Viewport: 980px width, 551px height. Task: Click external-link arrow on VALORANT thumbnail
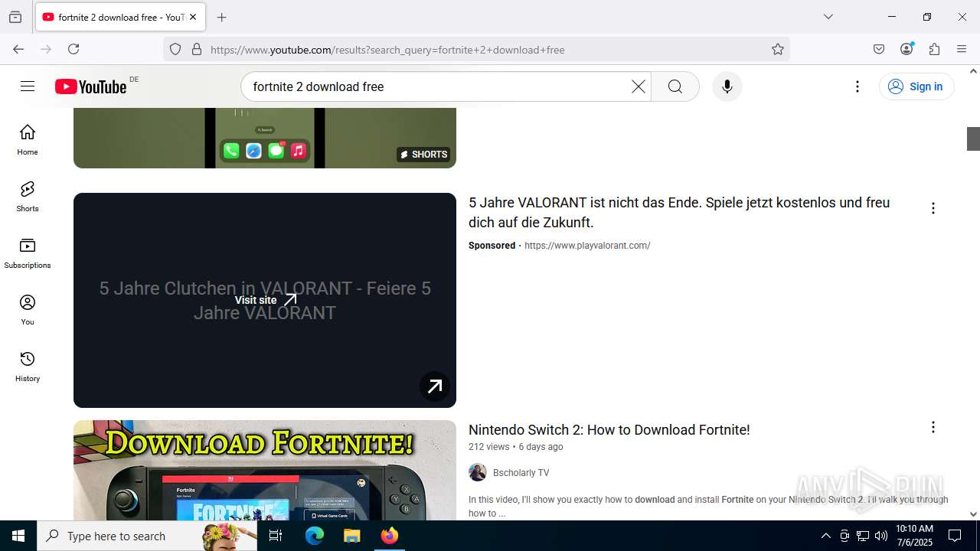(x=435, y=386)
